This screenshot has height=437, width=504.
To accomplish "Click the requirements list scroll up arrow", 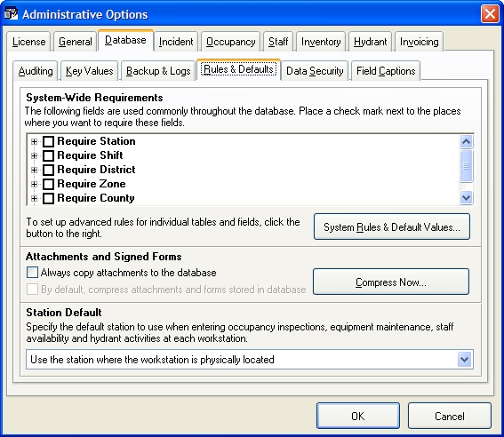I will pyautogui.click(x=467, y=141).
